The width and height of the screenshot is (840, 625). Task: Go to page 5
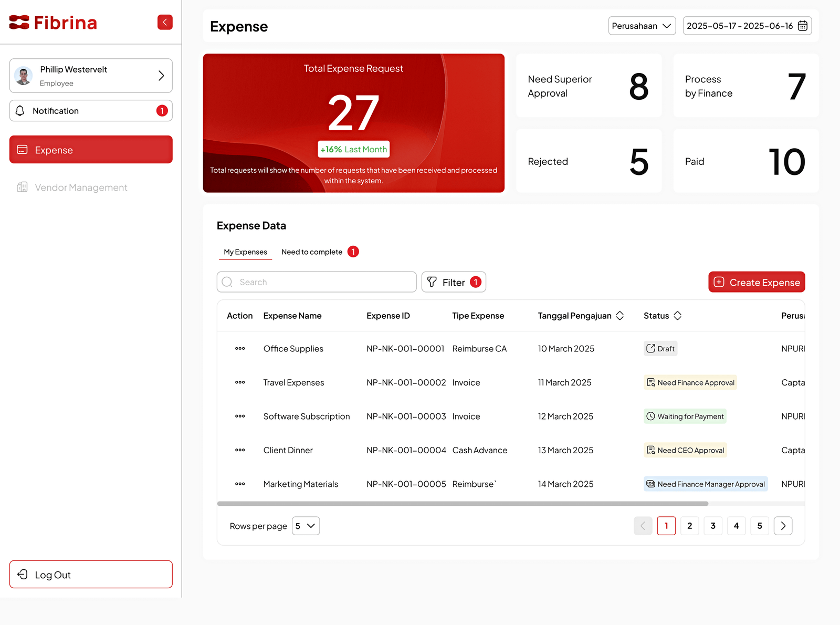pos(760,526)
